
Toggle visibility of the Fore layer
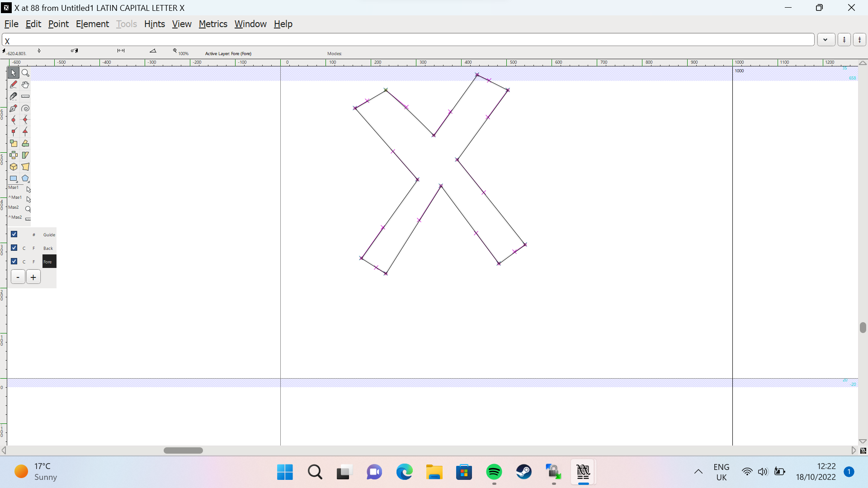coord(14,261)
